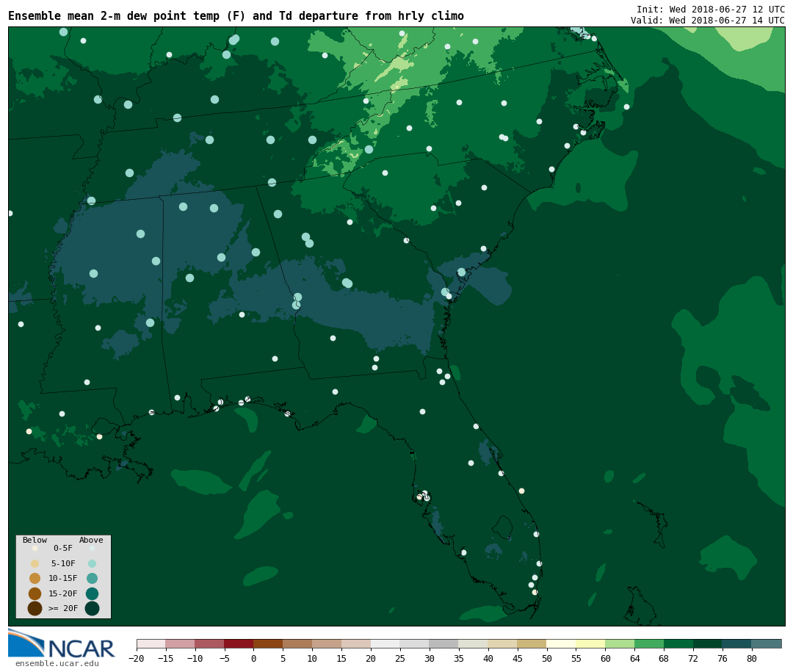793x672 pixels.
Task: Click the below-climo 5-10F tan legend circle
Action: (x=35, y=563)
